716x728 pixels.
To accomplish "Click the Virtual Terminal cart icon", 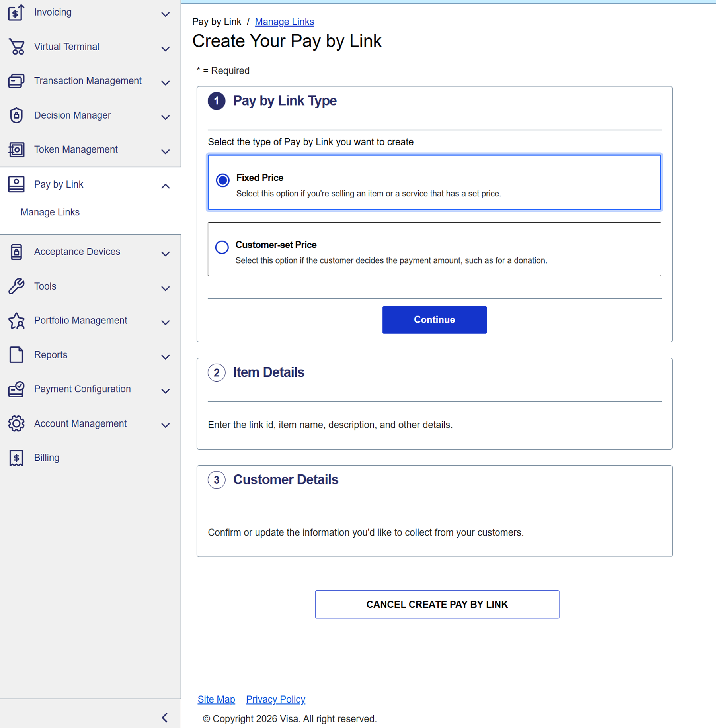I will [x=16, y=47].
